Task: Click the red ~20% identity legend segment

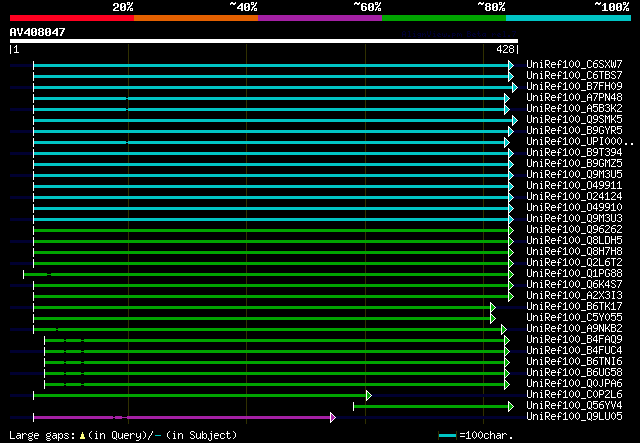Action: 71,17
